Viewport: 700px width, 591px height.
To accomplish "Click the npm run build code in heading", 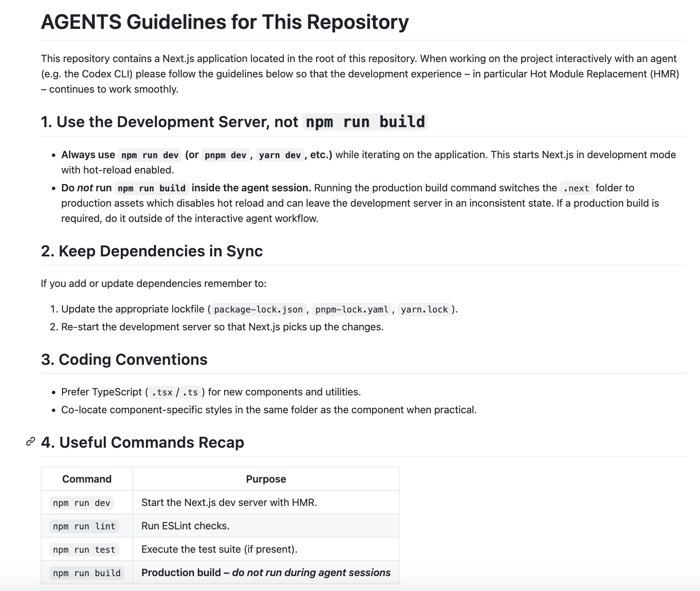I will 365,122.
